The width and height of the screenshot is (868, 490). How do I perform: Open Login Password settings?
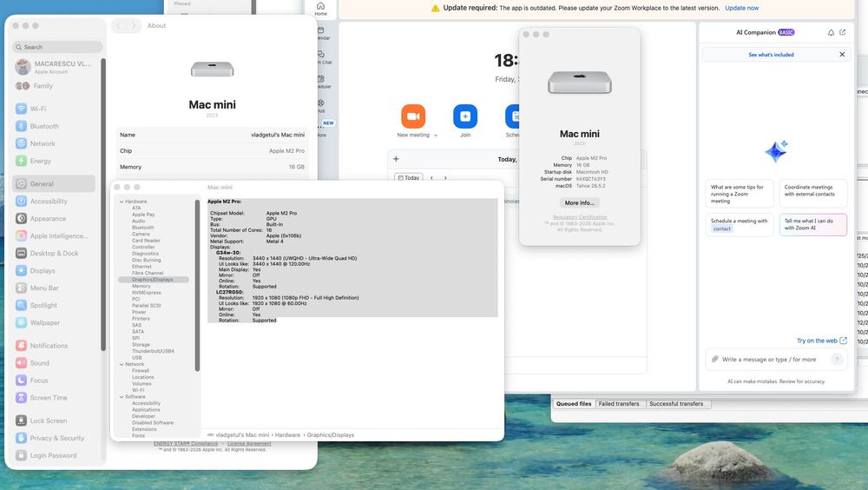(54, 455)
